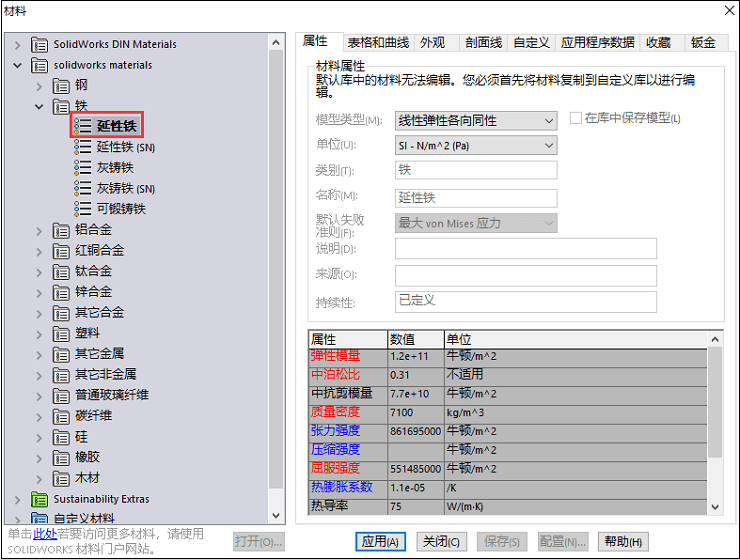This screenshot has height=559, width=740.
Task: Click the solidworks materials library icon
Action: pos(39,65)
